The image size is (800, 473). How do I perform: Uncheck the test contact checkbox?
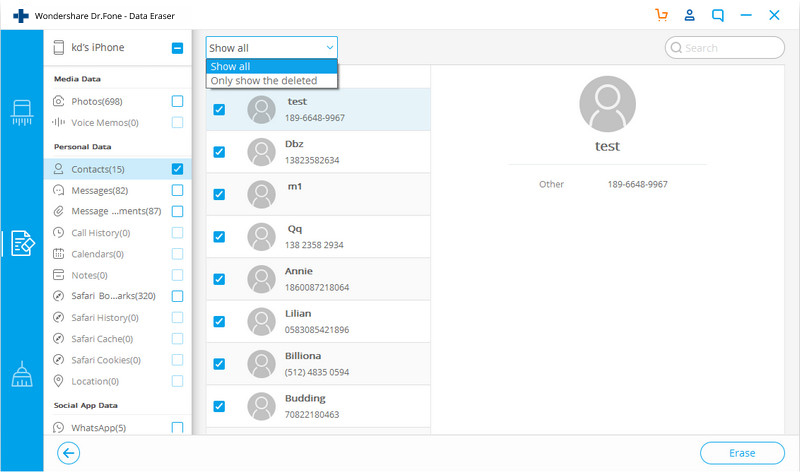tap(219, 109)
